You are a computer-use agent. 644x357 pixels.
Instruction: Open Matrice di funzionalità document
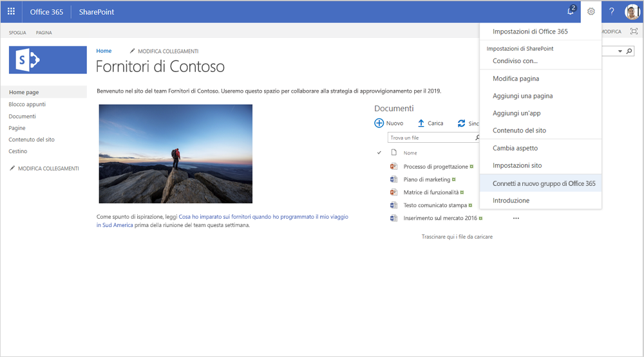coord(431,192)
